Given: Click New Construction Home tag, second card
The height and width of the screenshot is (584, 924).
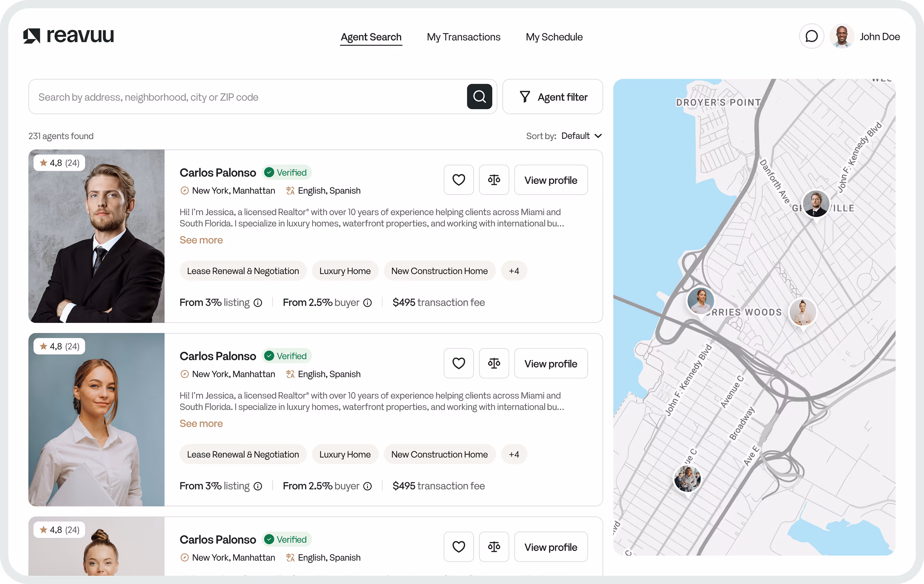Looking at the screenshot, I should (439, 455).
